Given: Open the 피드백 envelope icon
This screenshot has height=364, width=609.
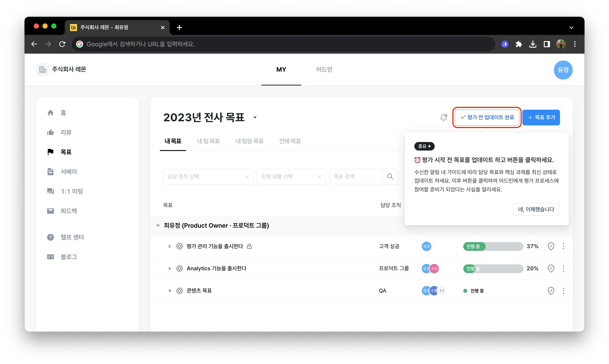Looking at the screenshot, I should [x=50, y=211].
